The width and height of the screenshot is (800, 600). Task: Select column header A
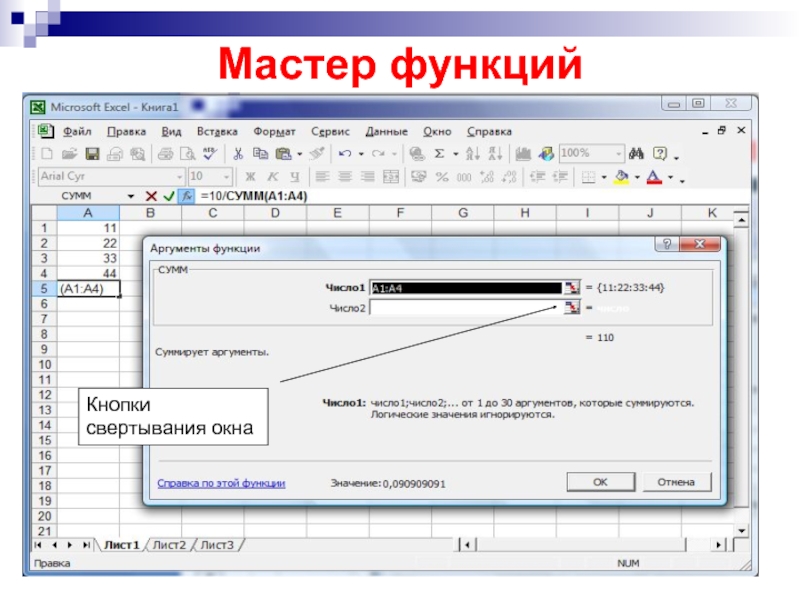(88, 213)
